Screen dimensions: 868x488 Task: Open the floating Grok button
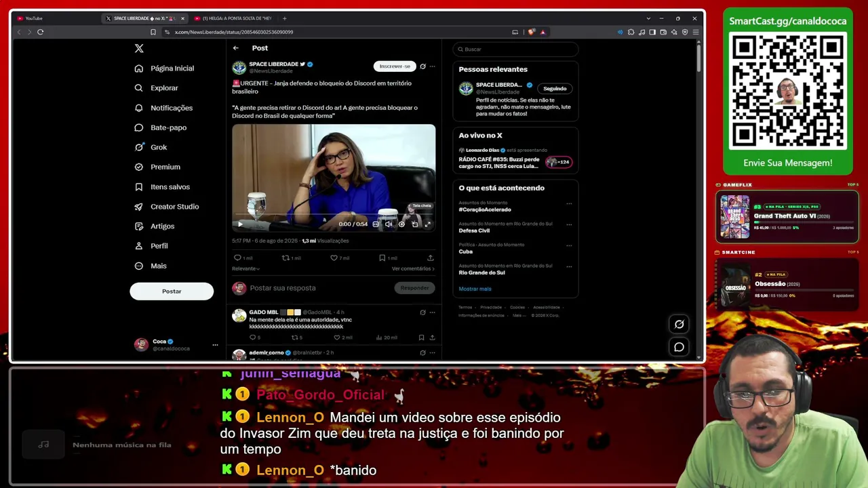tap(679, 324)
